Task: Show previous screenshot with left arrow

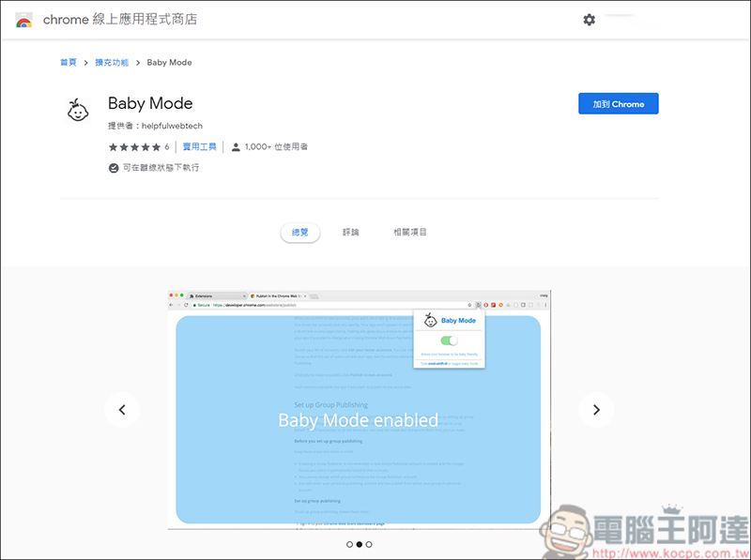Action: [x=122, y=410]
